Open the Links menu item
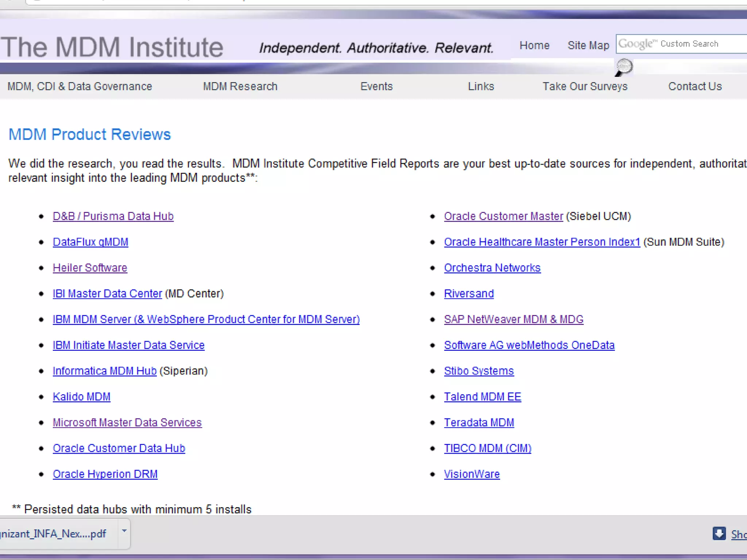Image resolution: width=747 pixels, height=560 pixels. [481, 86]
